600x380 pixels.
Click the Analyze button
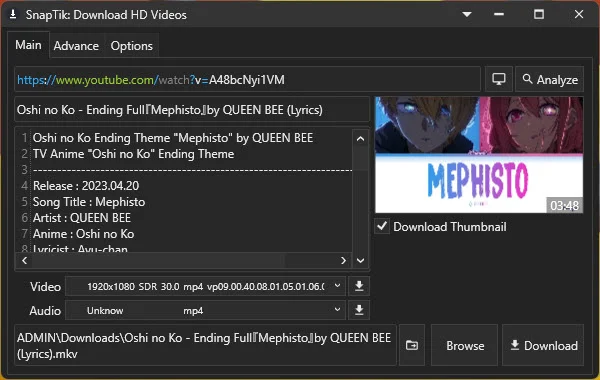[x=550, y=80]
